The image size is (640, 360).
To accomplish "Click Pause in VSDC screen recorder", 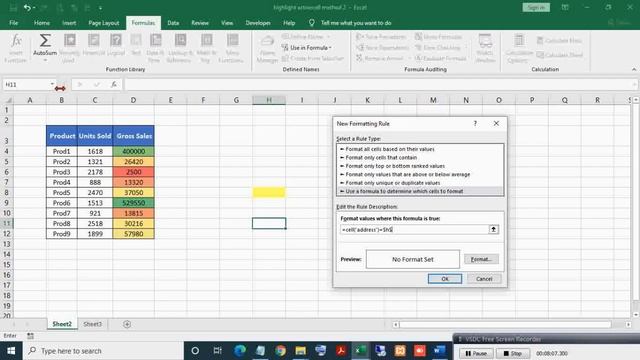I will (476, 353).
